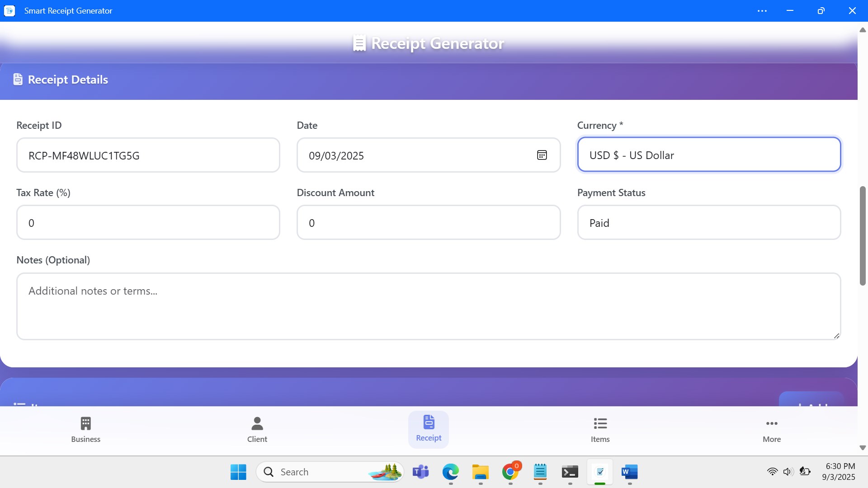Go to the Business tab
The image size is (868, 488).
coord(85,429)
